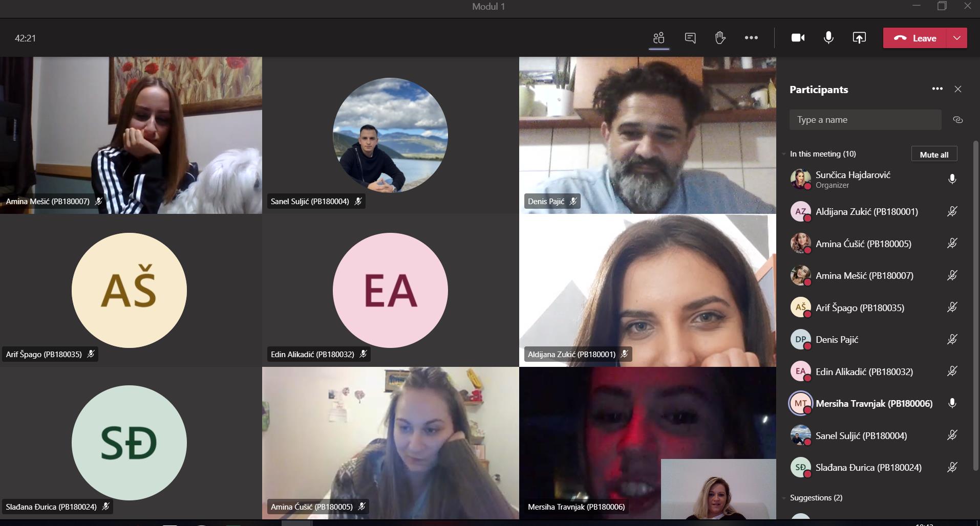Screen dimensions: 980x526
Task: Collapse the In this meeting section
Action: (x=784, y=154)
